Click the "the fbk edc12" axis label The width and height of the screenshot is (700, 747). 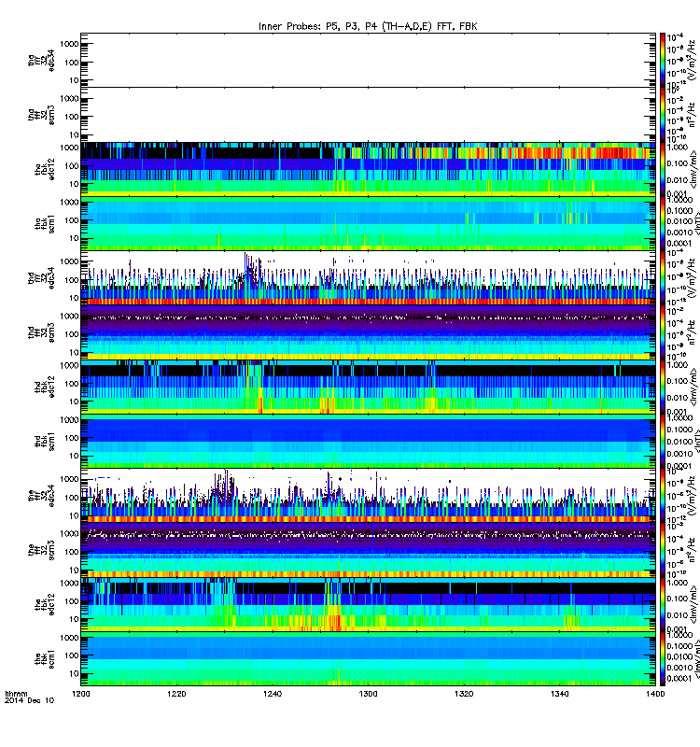click(45, 604)
